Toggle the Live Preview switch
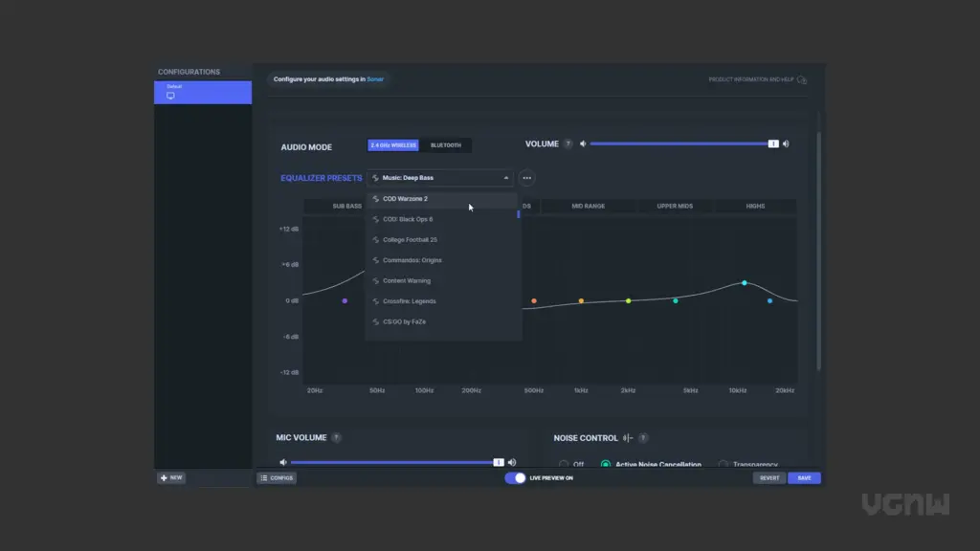The height and width of the screenshot is (551, 980). (516, 477)
